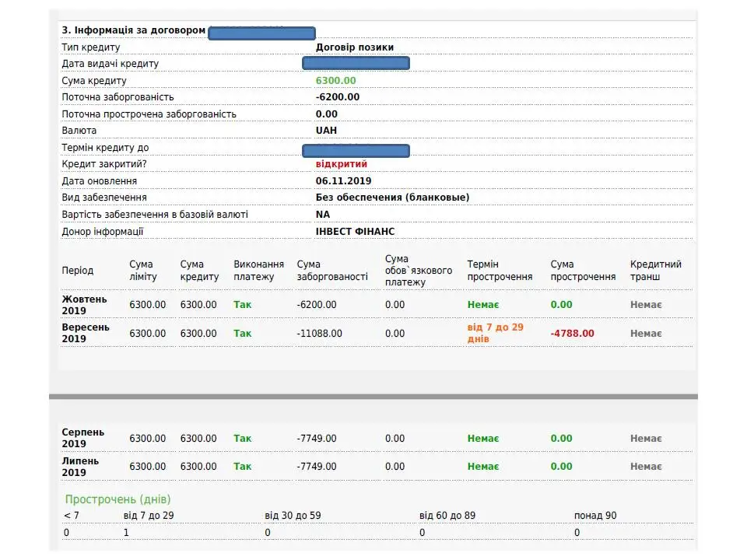Select the -11088.00 debt amount for September
Viewport: 747px width, 560px height.
point(319,333)
